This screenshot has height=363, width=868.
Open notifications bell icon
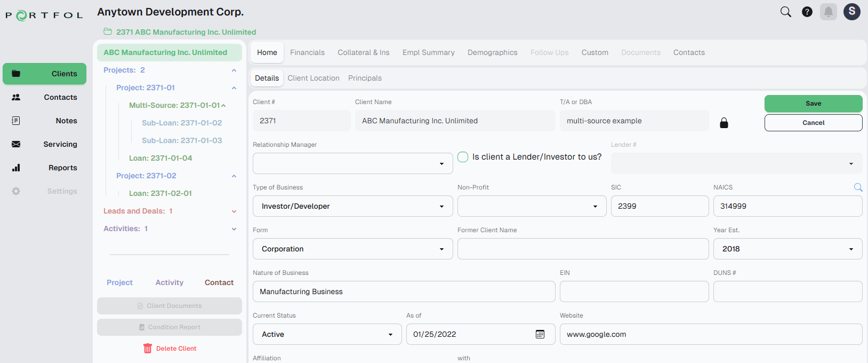coord(829,12)
